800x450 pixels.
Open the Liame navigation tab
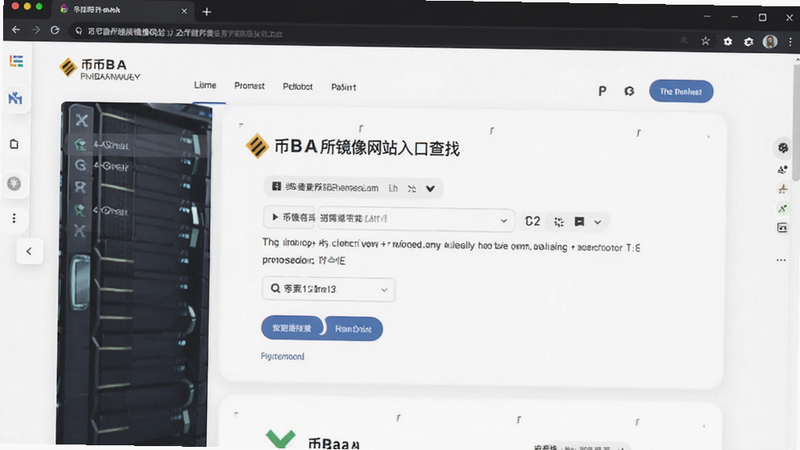point(205,85)
